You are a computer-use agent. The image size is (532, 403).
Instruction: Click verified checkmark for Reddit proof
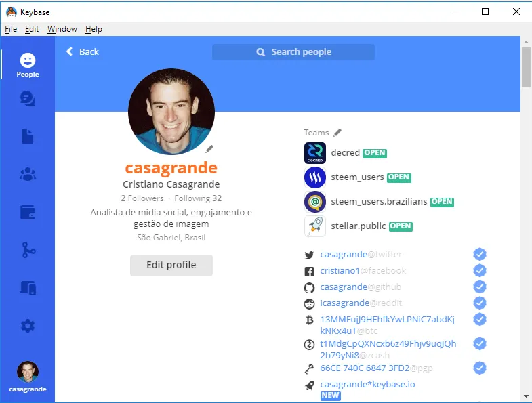point(480,303)
